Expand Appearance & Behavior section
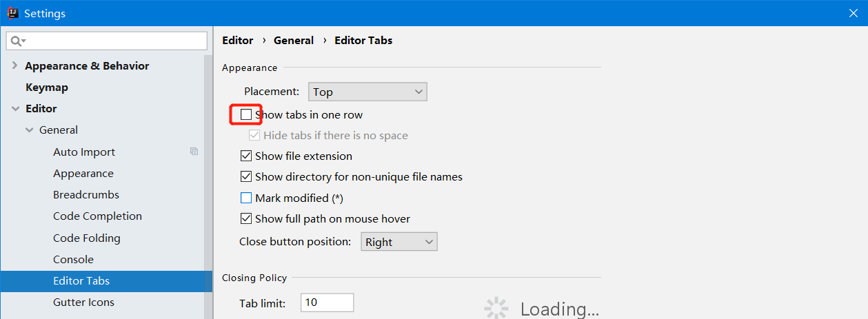This screenshot has width=868, height=319. [x=14, y=65]
